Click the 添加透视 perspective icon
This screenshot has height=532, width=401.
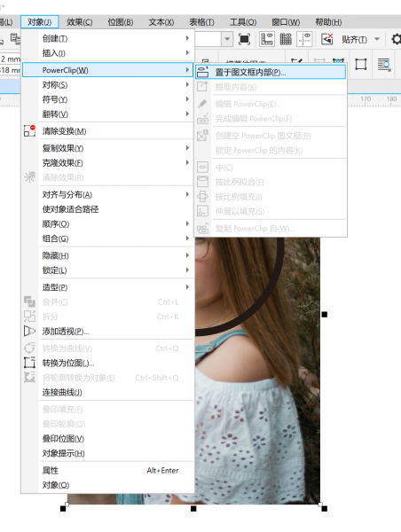[29, 331]
